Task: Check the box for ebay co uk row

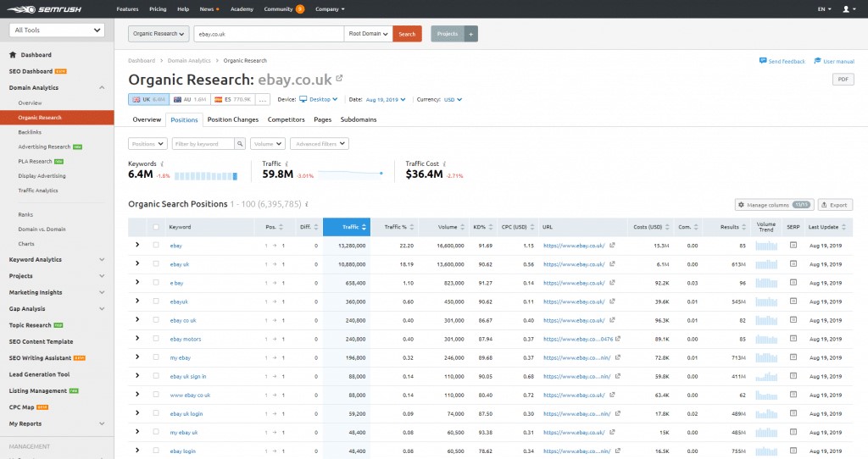Action: pos(156,319)
